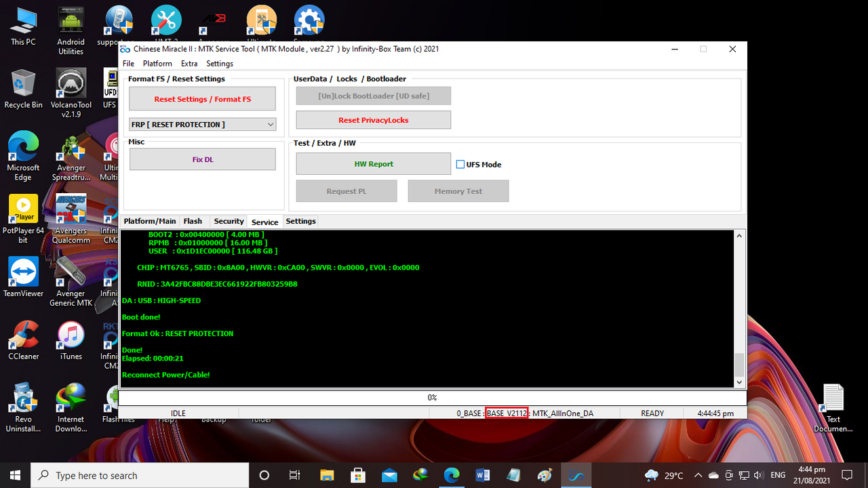Click the 0% progress bar

coord(432,398)
